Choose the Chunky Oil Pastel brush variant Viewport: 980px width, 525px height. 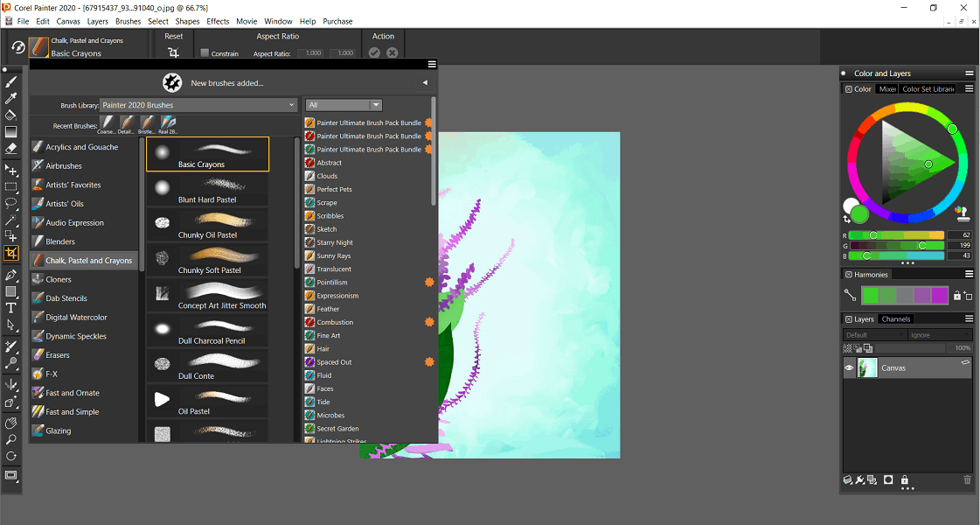pyautogui.click(x=207, y=225)
